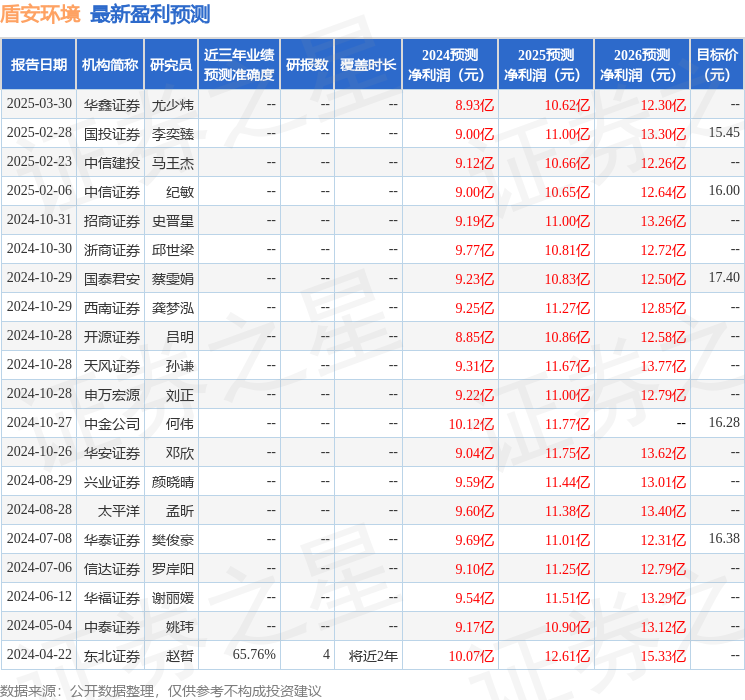Select the 国泰君安 cell
This screenshot has height=700, width=745.
tap(112, 278)
